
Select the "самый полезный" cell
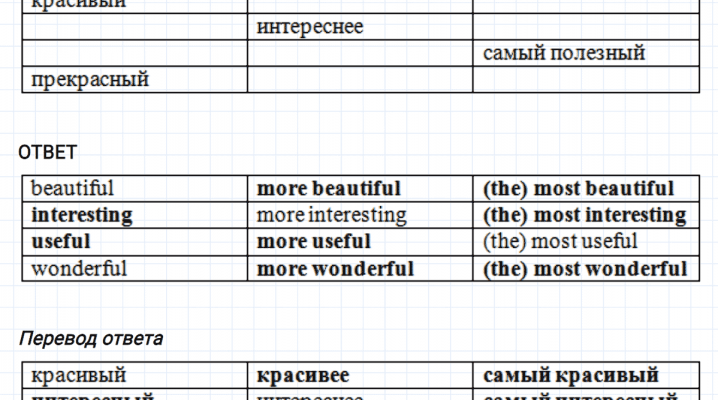(x=563, y=54)
